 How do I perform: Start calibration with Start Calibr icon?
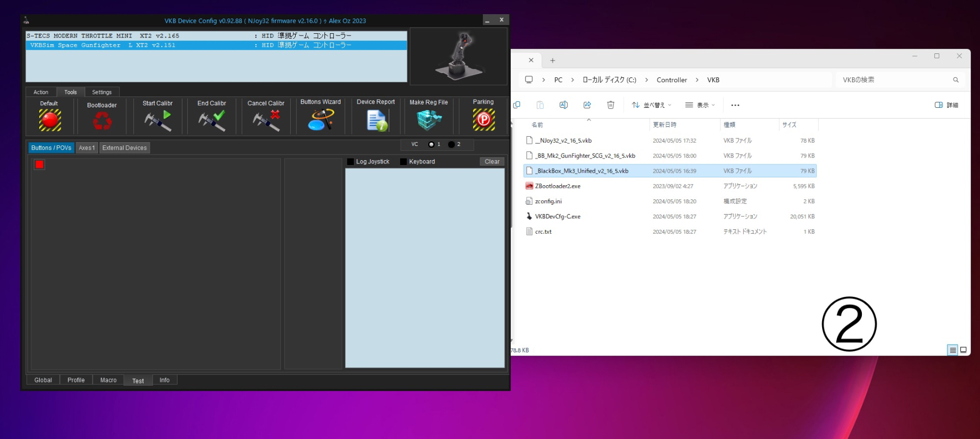coord(158,120)
